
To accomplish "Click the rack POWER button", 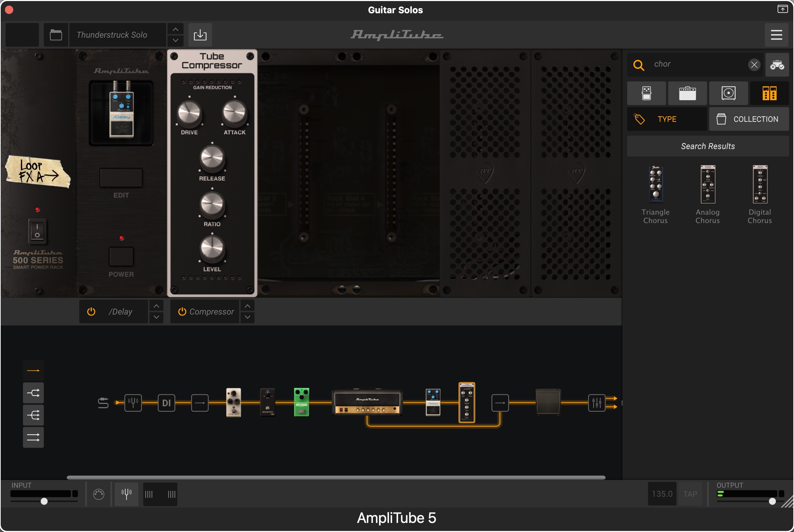I will 121,257.
